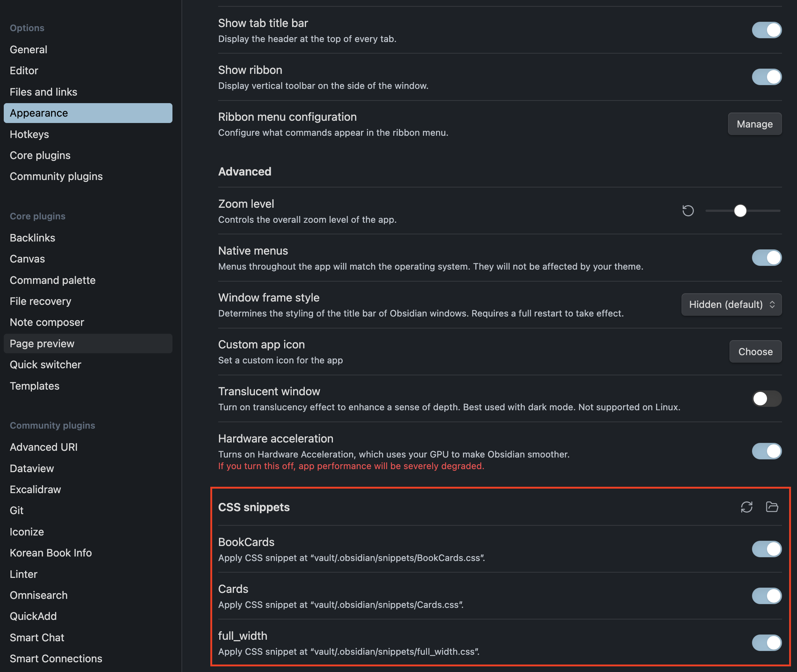This screenshot has width=797, height=672.
Task: Go to Community plugins options tab
Action: [x=56, y=176]
